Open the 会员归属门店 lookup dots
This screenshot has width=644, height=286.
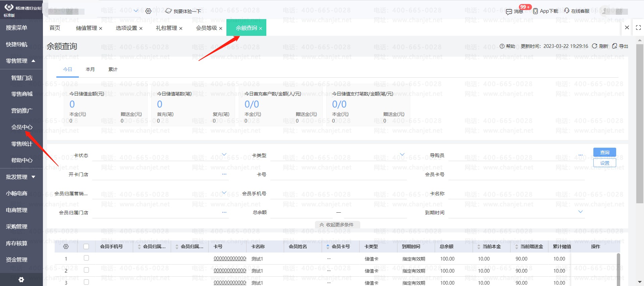click(x=224, y=212)
